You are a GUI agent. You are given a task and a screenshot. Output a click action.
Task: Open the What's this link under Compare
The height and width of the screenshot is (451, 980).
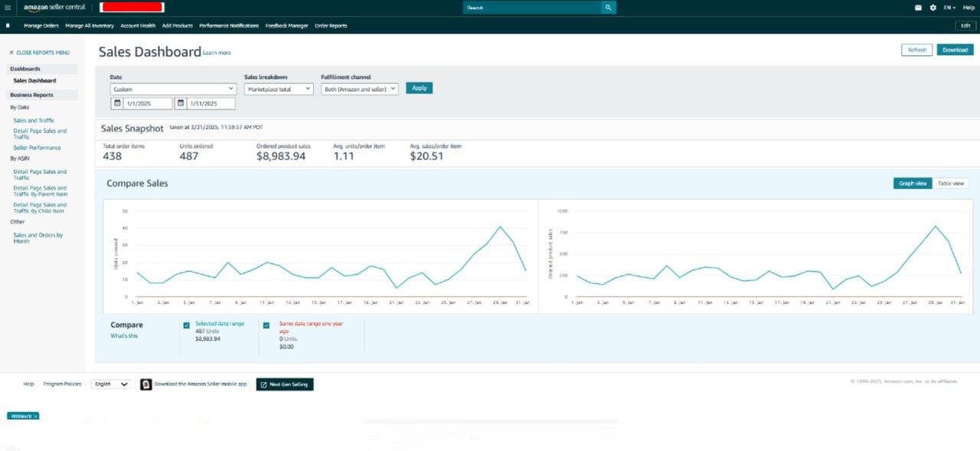pos(124,336)
